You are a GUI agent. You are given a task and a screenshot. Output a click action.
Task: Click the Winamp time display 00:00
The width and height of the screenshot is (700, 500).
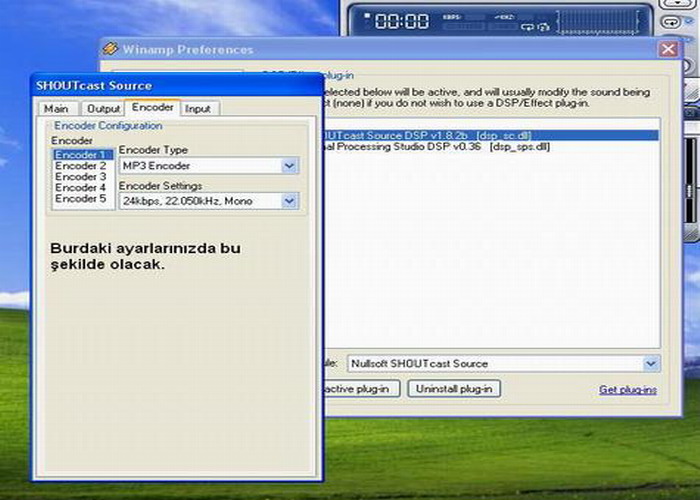click(x=402, y=21)
